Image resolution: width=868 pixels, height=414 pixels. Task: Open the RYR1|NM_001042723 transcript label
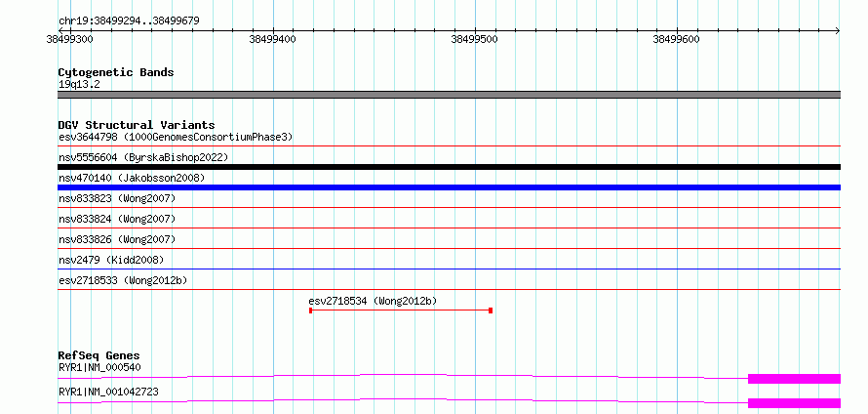tap(108, 392)
